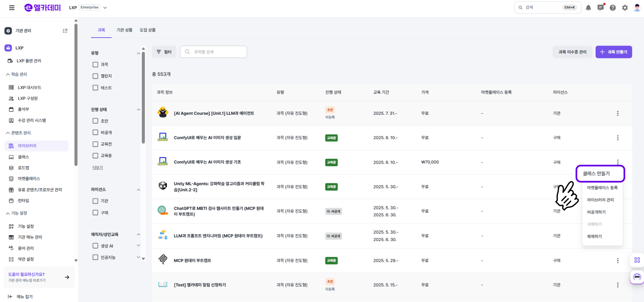The height and width of the screenshot is (302, 644).
Task: Tick the 구매 license filter checkbox
Action: pos(95,213)
